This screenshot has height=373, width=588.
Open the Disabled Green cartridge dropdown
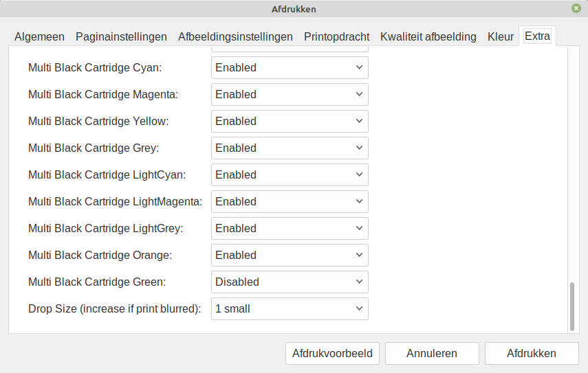tap(290, 282)
